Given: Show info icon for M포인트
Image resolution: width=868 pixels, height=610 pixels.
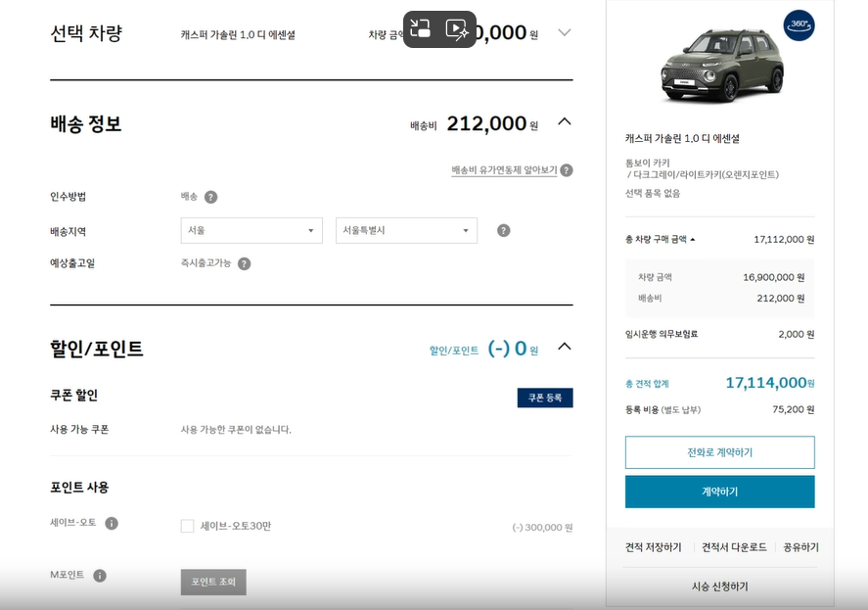Looking at the screenshot, I should [x=100, y=576].
